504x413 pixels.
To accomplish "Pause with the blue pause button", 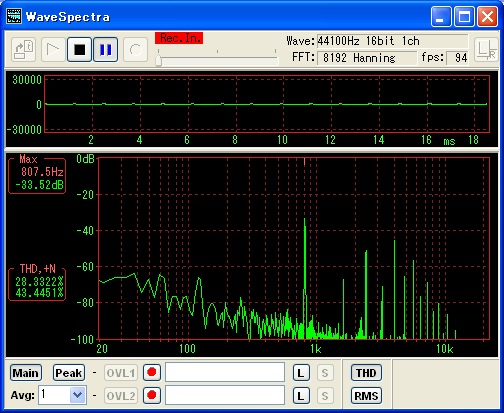I will 106,49.
